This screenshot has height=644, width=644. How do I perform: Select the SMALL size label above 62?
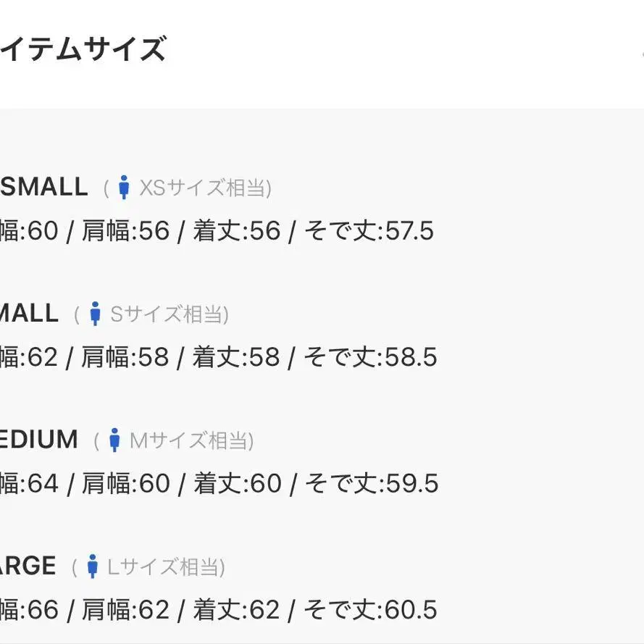(29, 313)
